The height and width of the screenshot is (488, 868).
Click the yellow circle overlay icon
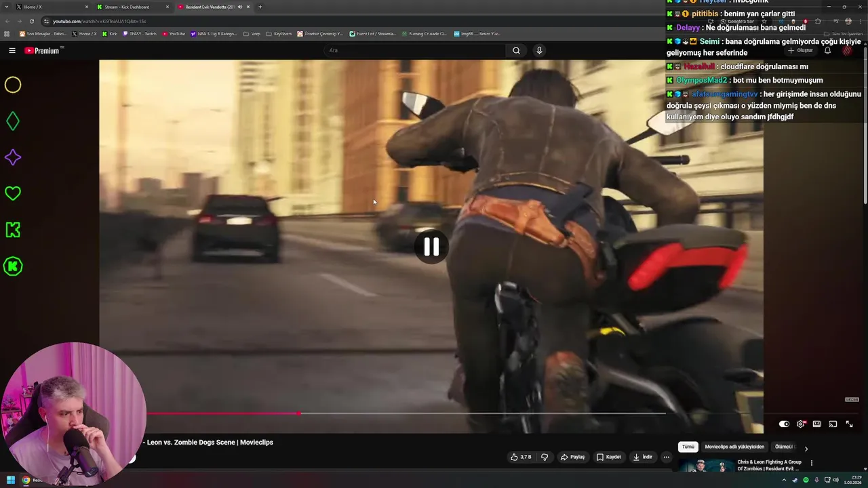[13, 85]
